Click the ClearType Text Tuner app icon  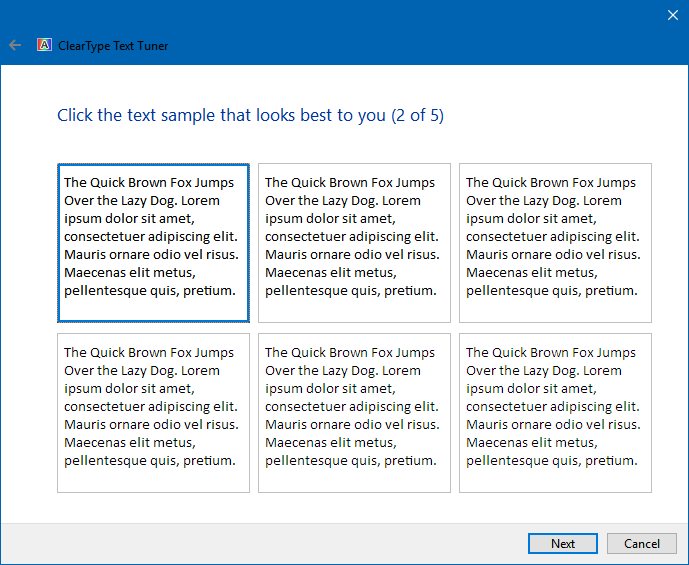44,45
